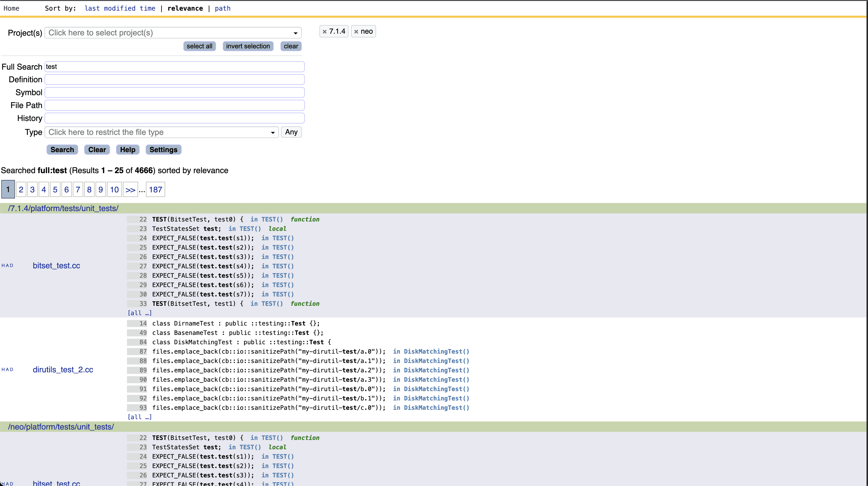This screenshot has height=486, width=868.
Task: Click the Definition input field
Action: click(174, 79)
